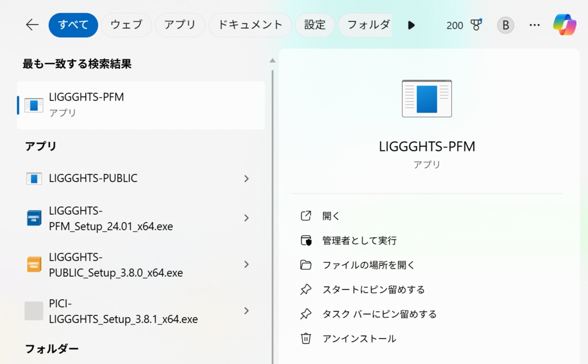Click the back arrow in search
The image size is (588, 364).
coord(32,25)
